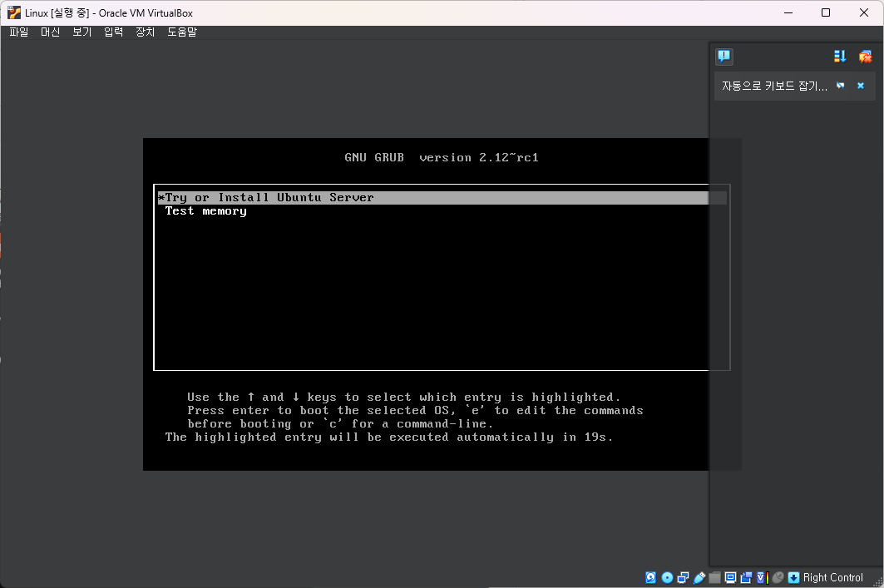Open the 도움말 menu
The width and height of the screenshot is (884, 588).
[x=182, y=32]
